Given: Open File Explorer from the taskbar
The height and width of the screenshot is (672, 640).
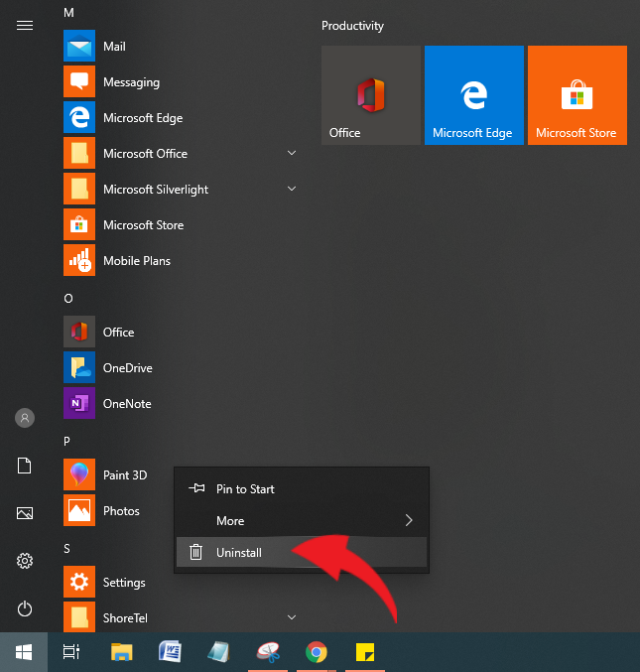Looking at the screenshot, I should (122, 652).
